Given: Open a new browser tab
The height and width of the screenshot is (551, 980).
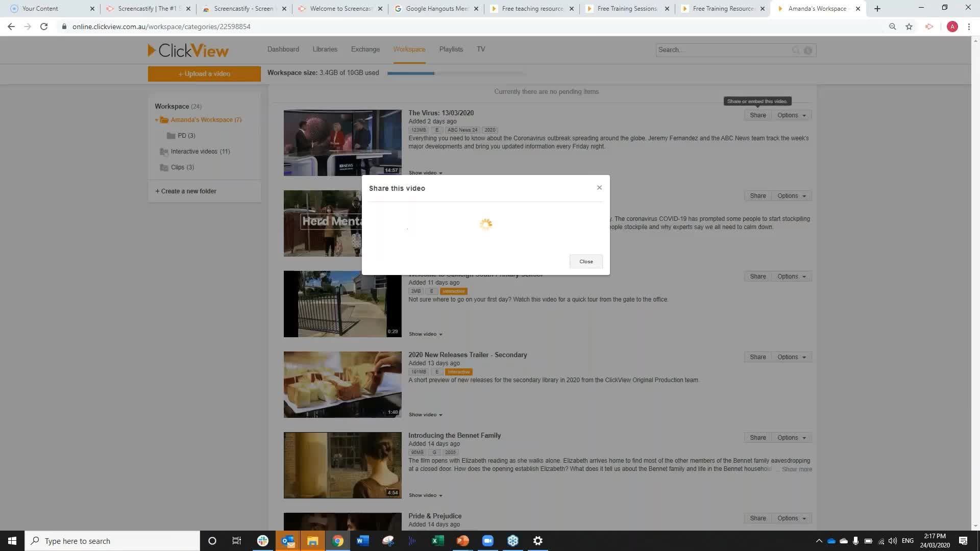Looking at the screenshot, I should point(877,9).
